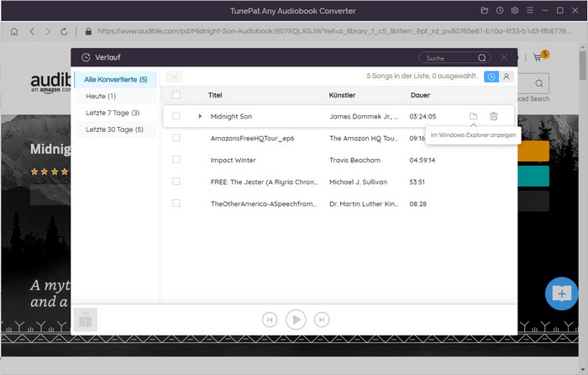Switch to sort-by-date clock view
588x375 pixels.
(491, 77)
